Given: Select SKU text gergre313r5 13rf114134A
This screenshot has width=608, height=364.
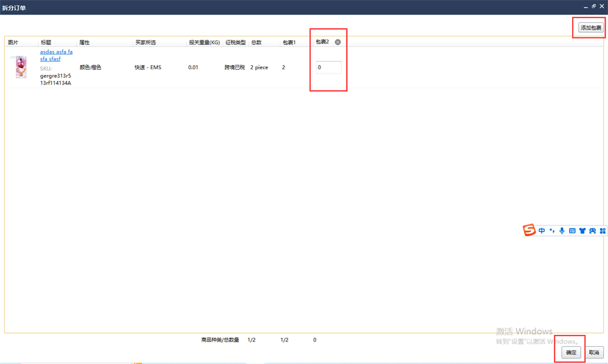Looking at the screenshot, I should (x=55, y=79).
